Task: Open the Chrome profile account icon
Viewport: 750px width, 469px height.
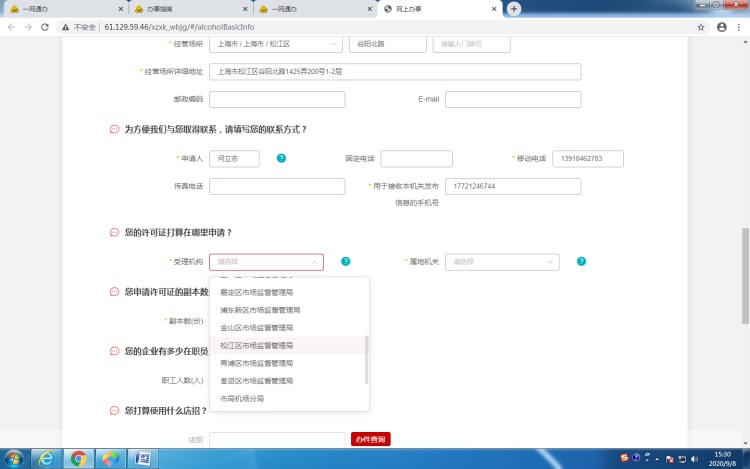Action: 721,27
